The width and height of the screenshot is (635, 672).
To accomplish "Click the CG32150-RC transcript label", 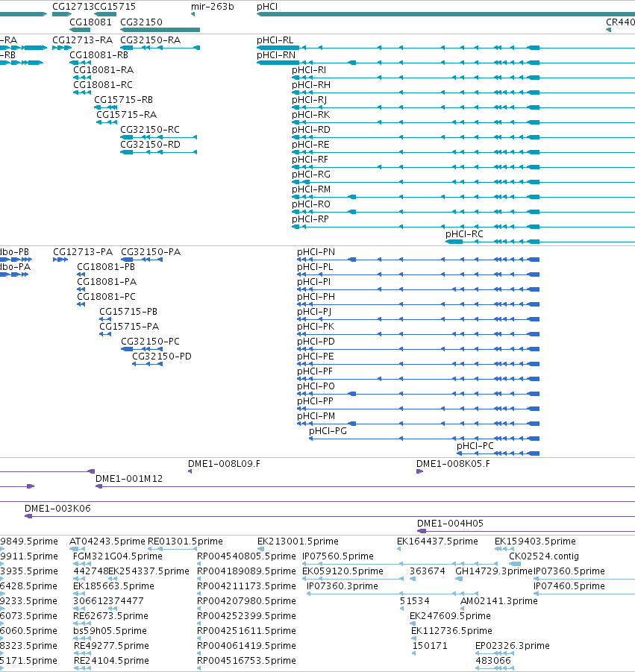I will click(150, 130).
